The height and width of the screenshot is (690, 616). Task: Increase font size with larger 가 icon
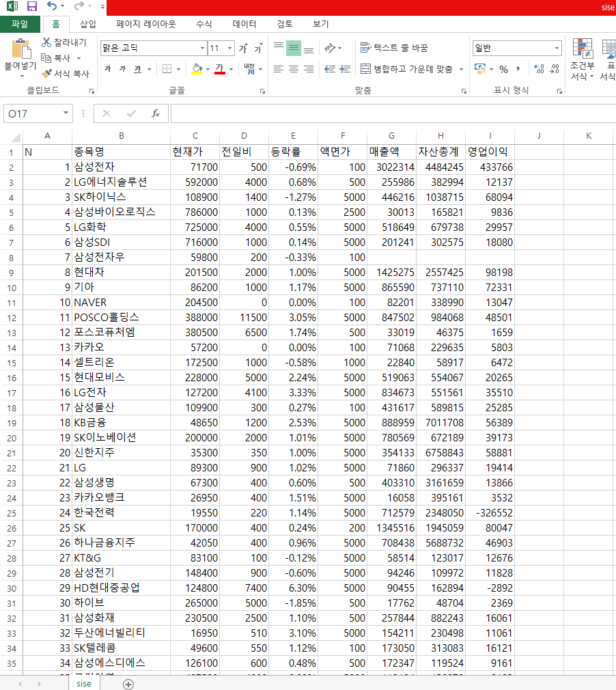[243, 48]
